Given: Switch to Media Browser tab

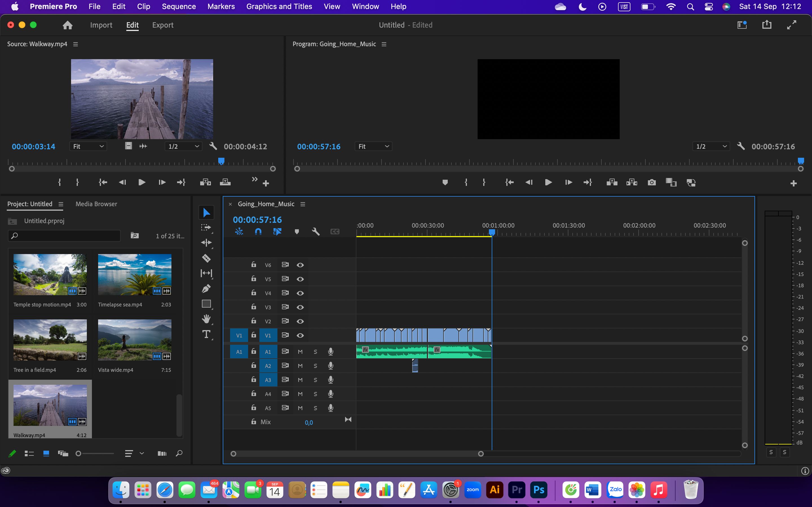Looking at the screenshot, I should [x=96, y=204].
